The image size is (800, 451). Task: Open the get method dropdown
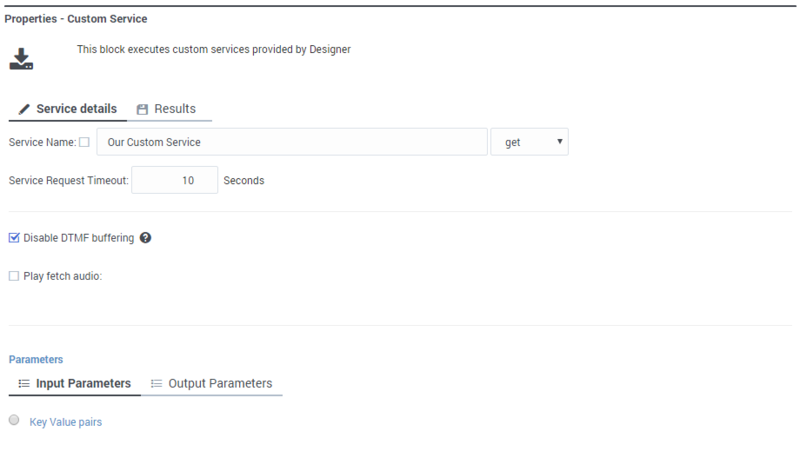pos(530,142)
